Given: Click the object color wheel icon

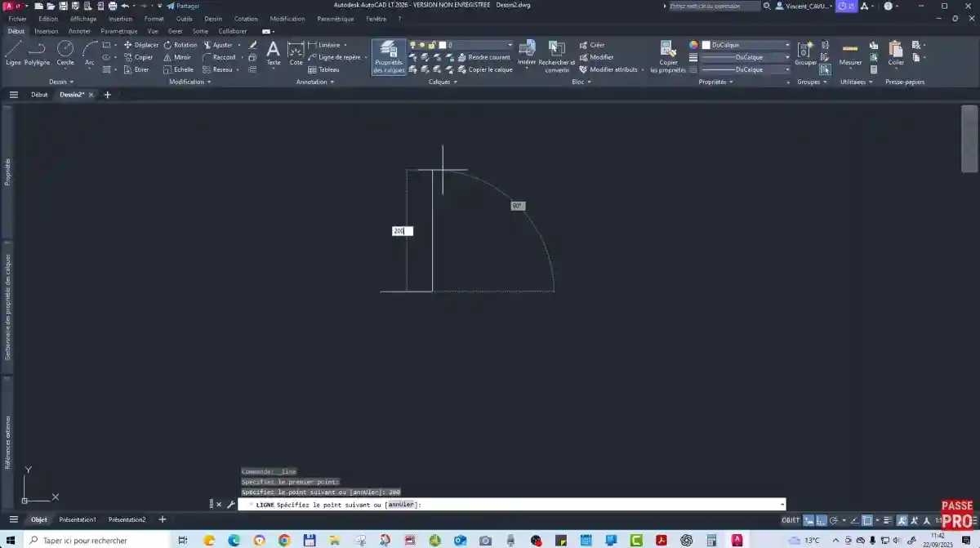Looking at the screenshot, I should 693,45.
